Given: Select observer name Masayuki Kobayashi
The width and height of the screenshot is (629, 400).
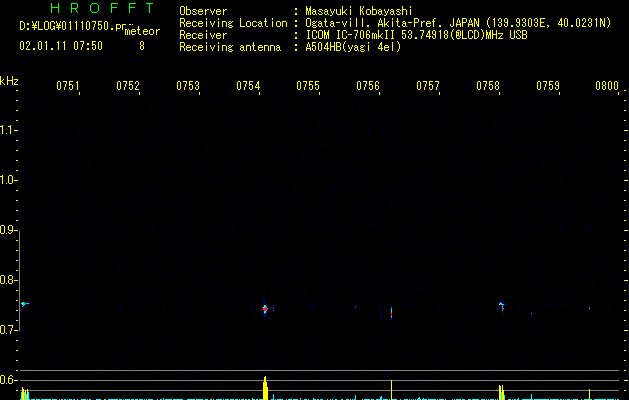Looking at the screenshot, I should click(x=359, y=11).
